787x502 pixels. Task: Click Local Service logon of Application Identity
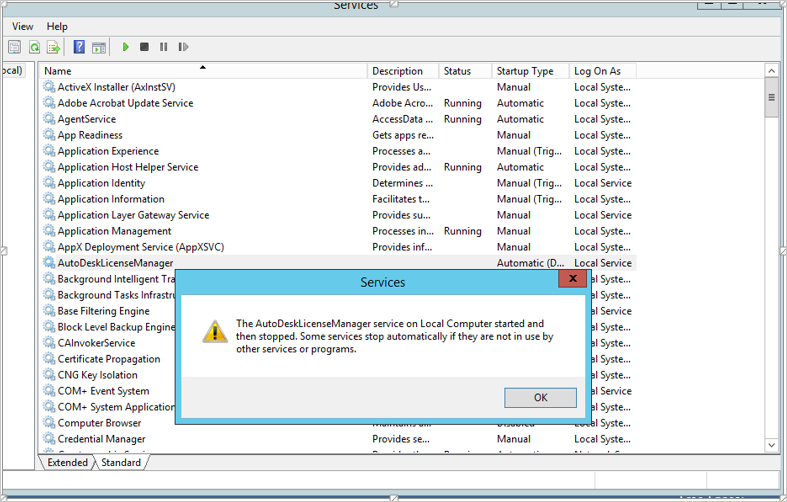click(603, 183)
